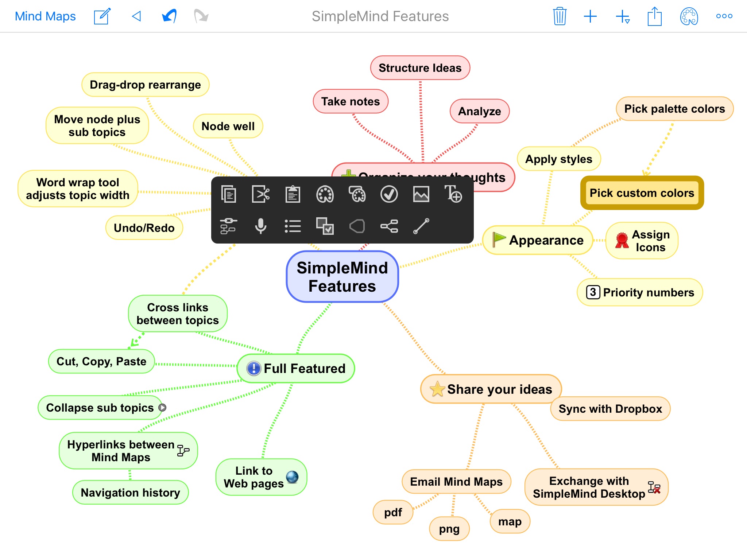Select the Appearance topic

pos(538,240)
